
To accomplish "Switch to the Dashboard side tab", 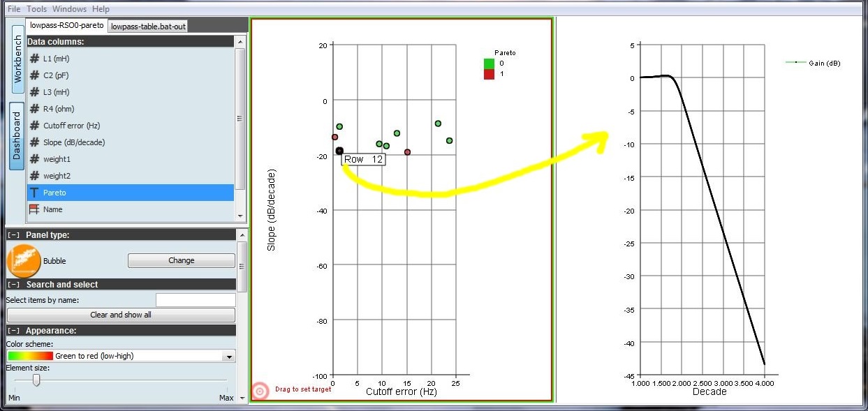I will click(x=17, y=136).
